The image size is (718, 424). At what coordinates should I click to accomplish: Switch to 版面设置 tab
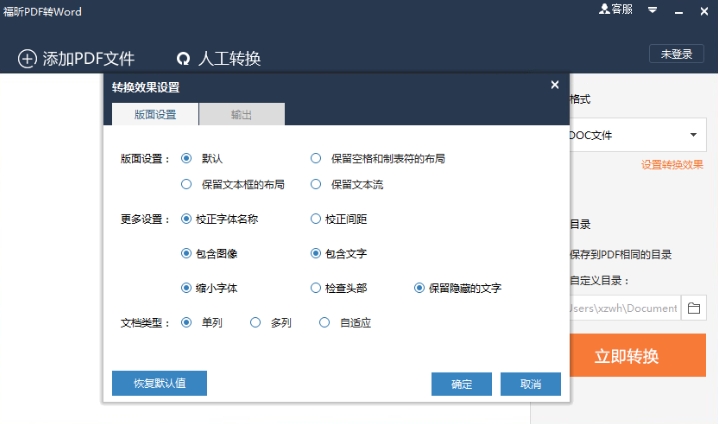click(155, 114)
